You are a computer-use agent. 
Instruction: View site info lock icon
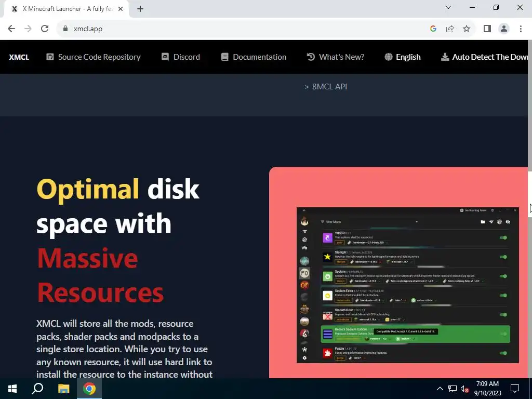pyautogui.click(x=65, y=29)
